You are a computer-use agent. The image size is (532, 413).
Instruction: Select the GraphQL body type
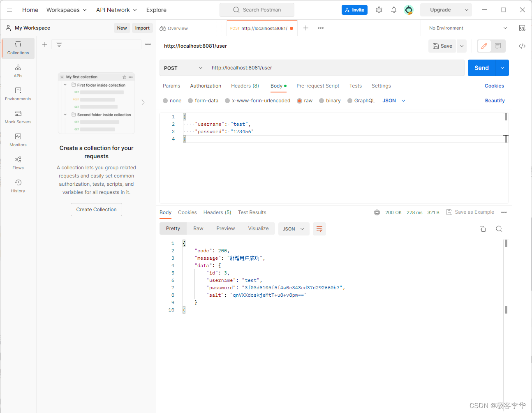[361, 101]
